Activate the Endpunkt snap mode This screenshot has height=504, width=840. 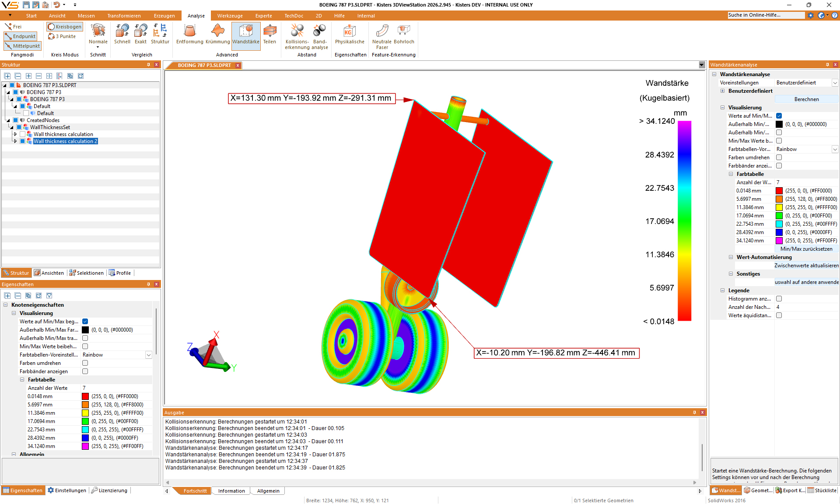coord(20,36)
